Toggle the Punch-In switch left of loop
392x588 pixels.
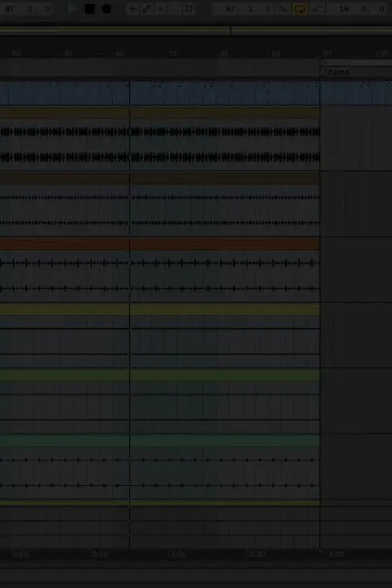283,9
